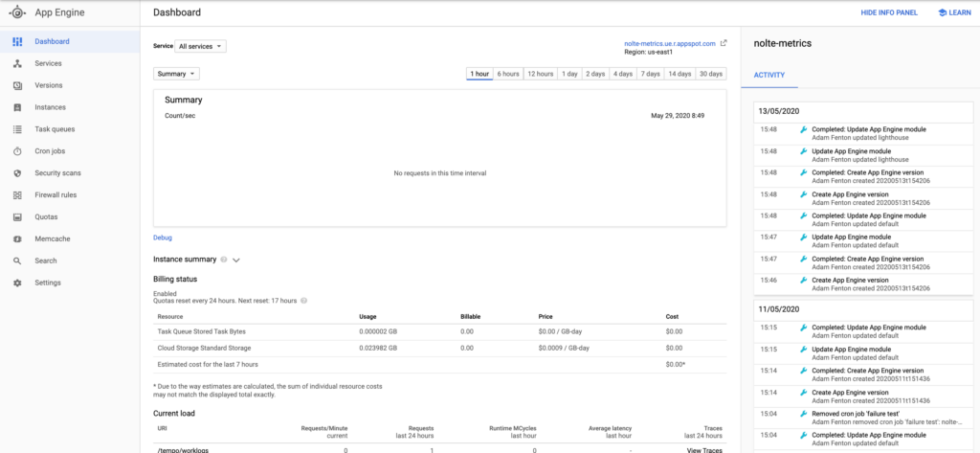Click the 0.023982 GB usage value
This screenshot has height=453, width=980.
pyautogui.click(x=380, y=348)
